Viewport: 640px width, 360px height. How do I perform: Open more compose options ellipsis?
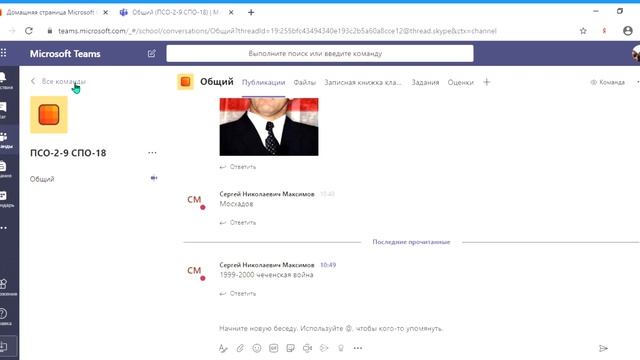358,348
